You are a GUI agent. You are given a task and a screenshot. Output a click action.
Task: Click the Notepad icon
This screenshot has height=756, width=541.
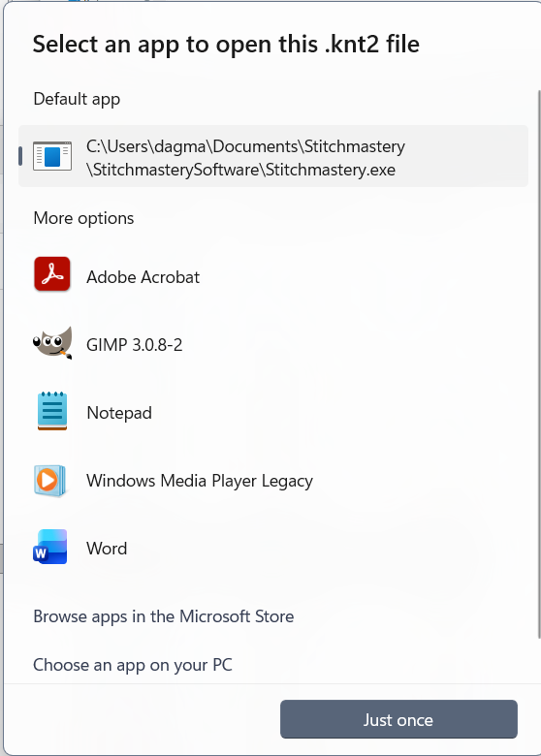(52, 411)
